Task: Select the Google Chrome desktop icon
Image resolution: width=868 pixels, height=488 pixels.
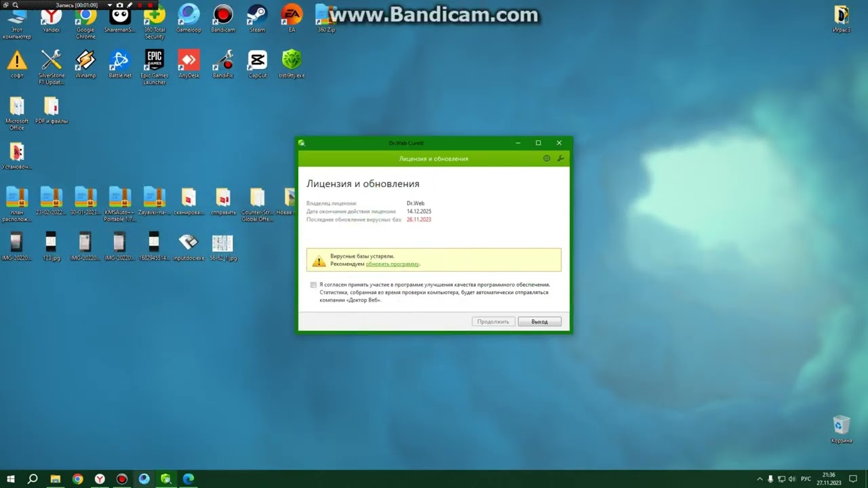Action: (x=85, y=21)
